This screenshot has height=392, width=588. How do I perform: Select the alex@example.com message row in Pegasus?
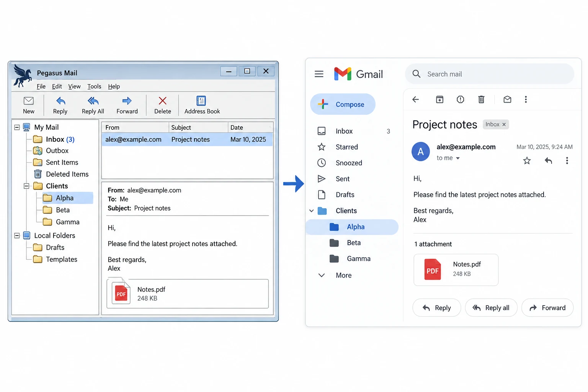tap(187, 139)
